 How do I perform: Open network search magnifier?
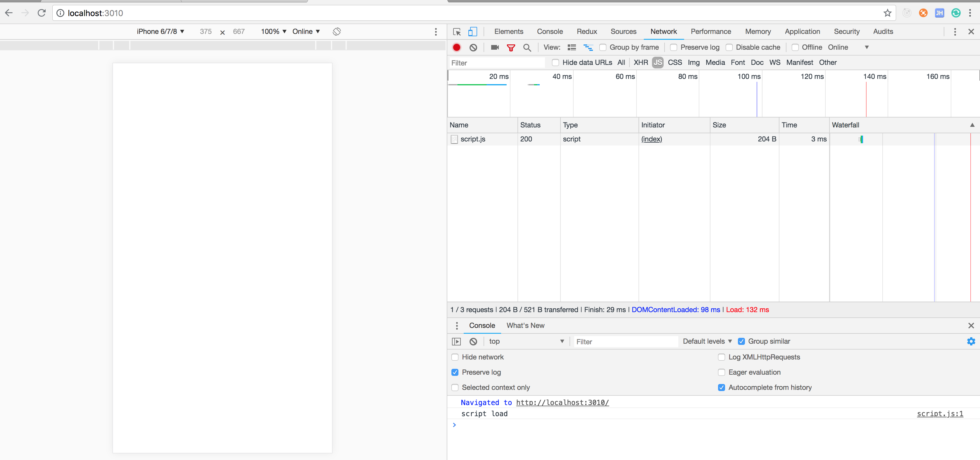click(527, 48)
